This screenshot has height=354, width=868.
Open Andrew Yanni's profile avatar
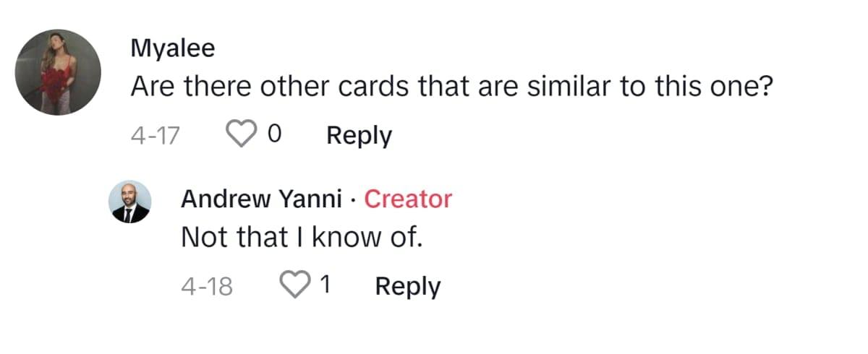coord(131,201)
